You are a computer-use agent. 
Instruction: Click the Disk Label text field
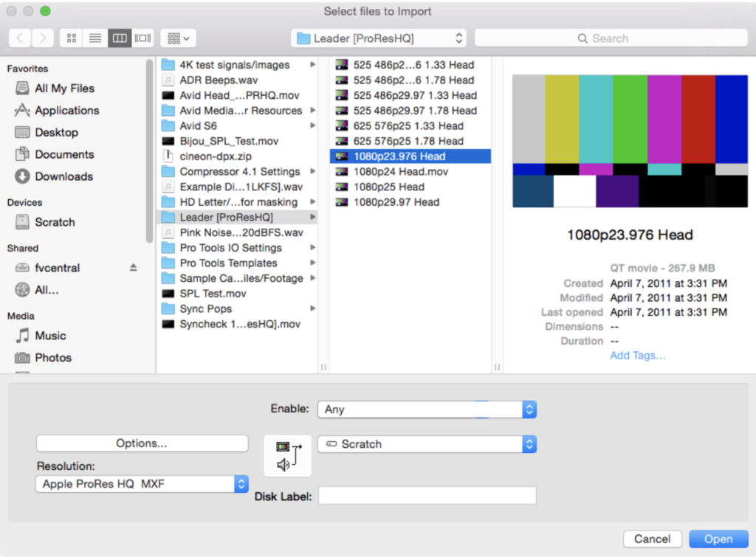pyautogui.click(x=427, y=496)
